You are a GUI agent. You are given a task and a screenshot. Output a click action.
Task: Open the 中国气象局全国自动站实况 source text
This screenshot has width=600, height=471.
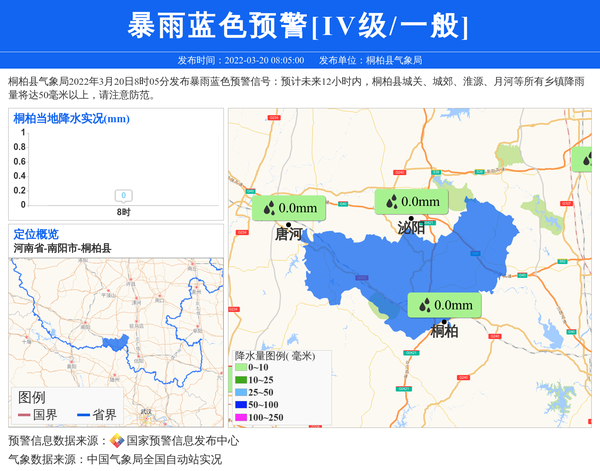[x=154, y=460]
